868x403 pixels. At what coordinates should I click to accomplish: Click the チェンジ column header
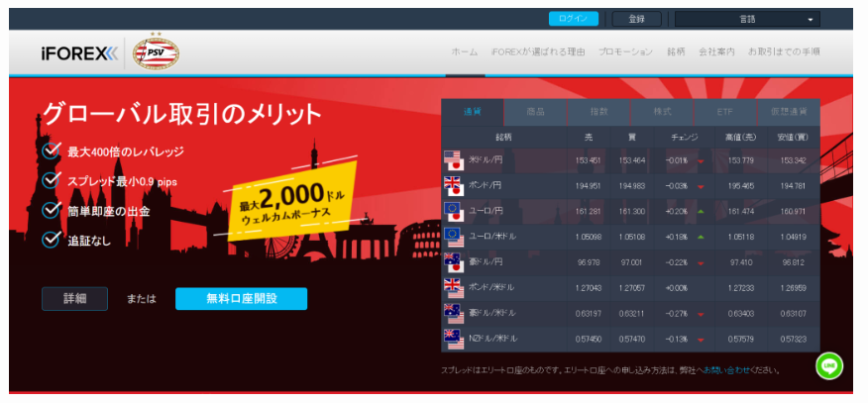coord(685,137)
